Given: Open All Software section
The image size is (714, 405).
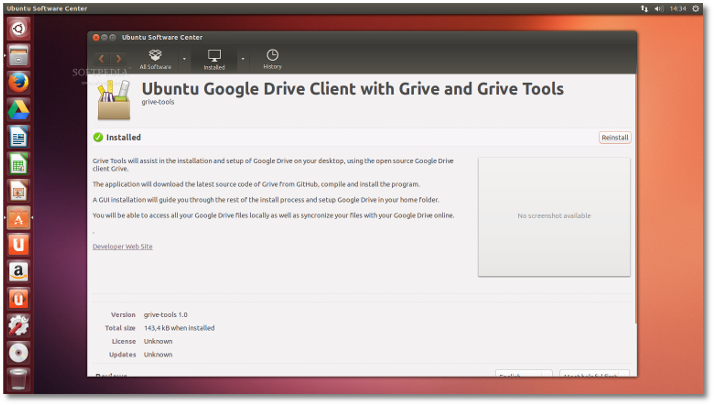Looking at the screenshot, I should tap(155, 59).
